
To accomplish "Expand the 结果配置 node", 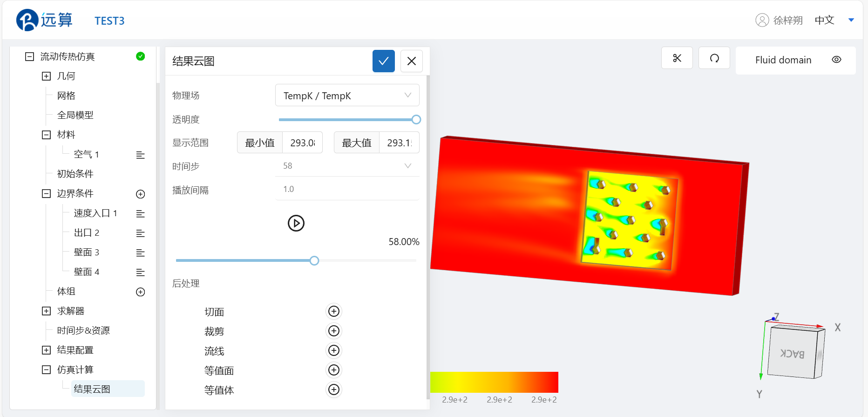I will click(x=46, y=350).
